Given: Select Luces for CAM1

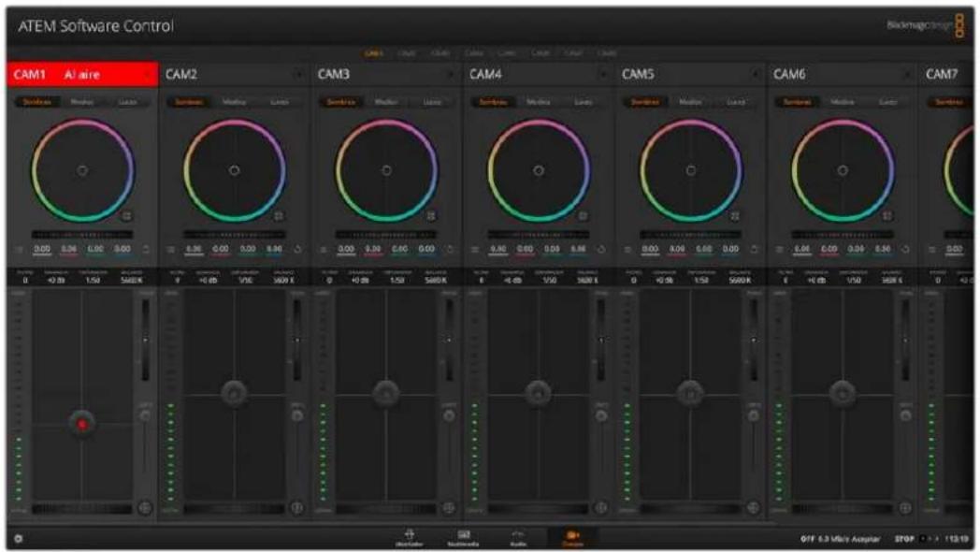Looking at the screenshot, I should point(127,102).
